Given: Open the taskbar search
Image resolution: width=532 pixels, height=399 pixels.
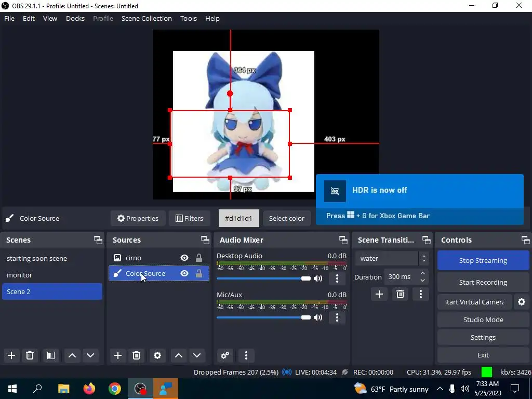Looking at the screenshot, I should coord(37,389).
